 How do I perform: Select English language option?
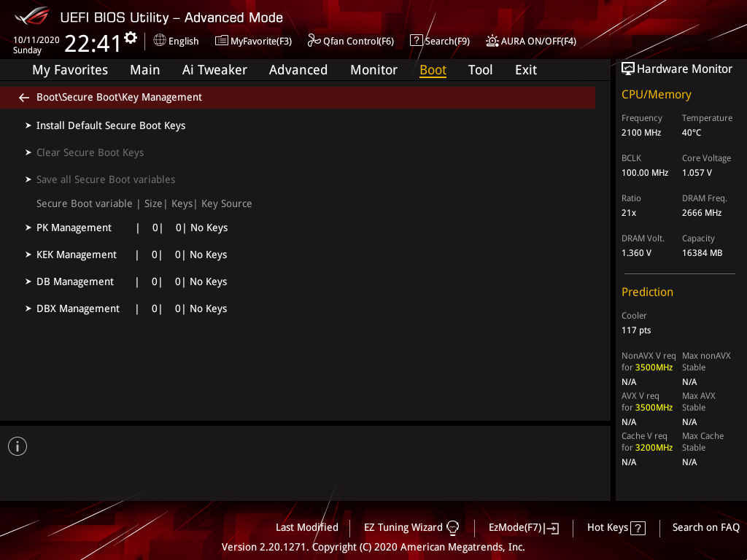[183, 41]
